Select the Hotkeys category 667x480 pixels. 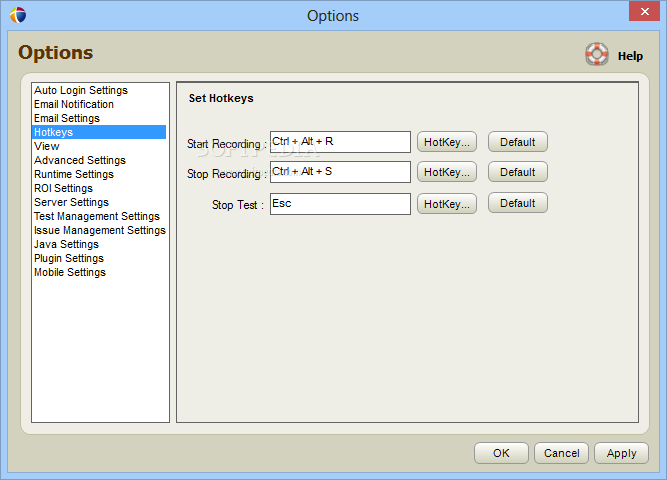click(99, 132)
